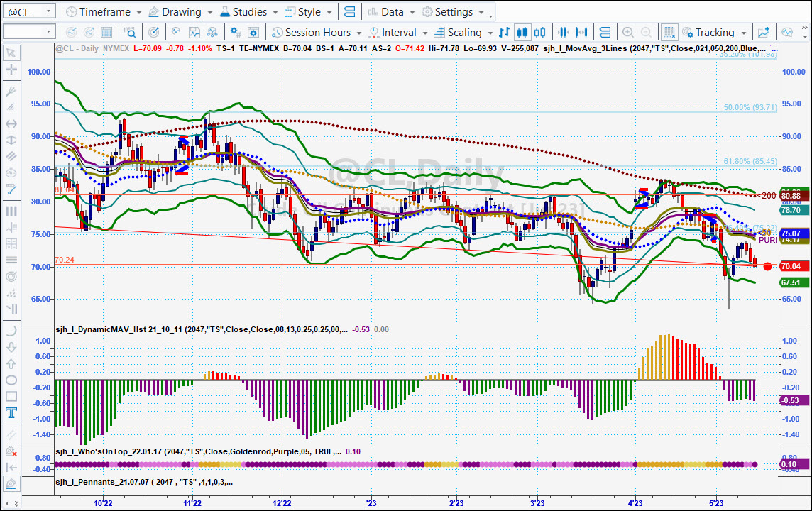Select the ellipse drawing tool
The width and height of the screenshot is (812, 511).
(11, 380)
